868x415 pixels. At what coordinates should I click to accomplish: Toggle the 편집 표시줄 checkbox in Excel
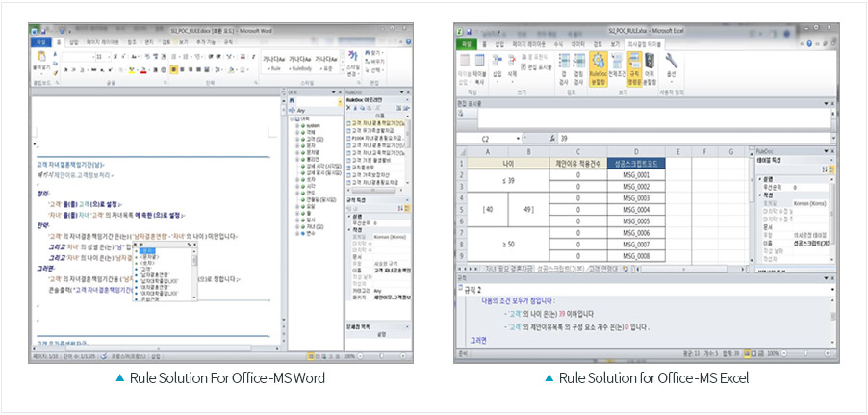(x=523, y=65)
